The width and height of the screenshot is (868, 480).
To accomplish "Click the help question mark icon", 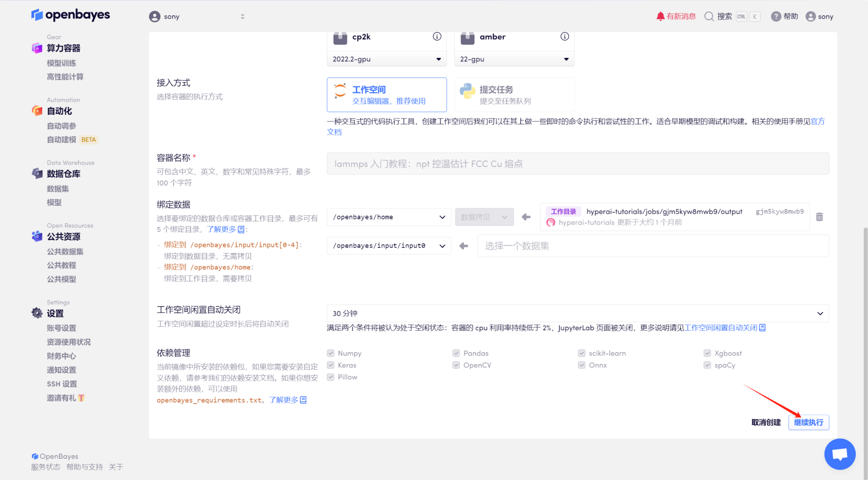I will tap(776, 16).
